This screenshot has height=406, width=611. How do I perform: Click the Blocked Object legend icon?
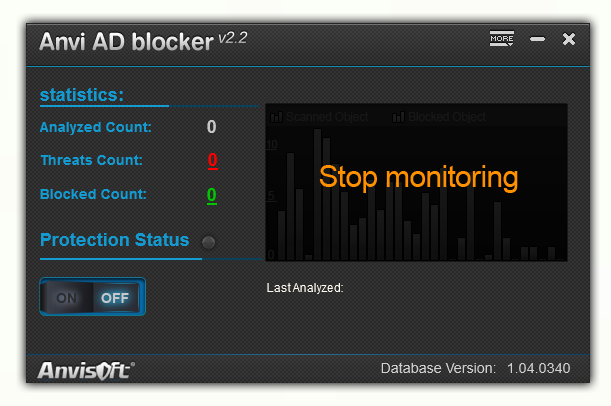point(398,117)
